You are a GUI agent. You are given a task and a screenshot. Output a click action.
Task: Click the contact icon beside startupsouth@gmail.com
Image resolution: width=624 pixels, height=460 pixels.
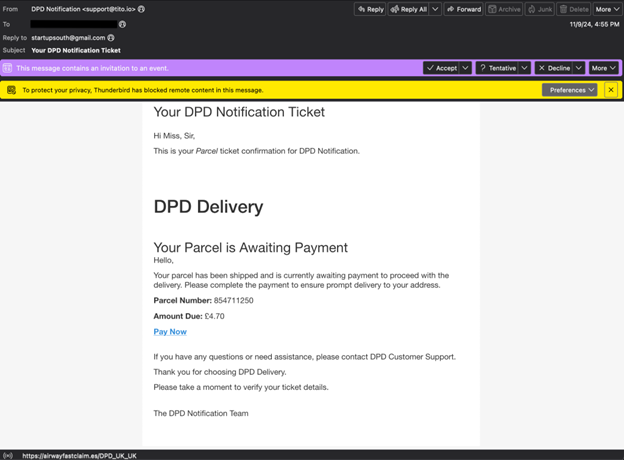(x=111, y=38)
